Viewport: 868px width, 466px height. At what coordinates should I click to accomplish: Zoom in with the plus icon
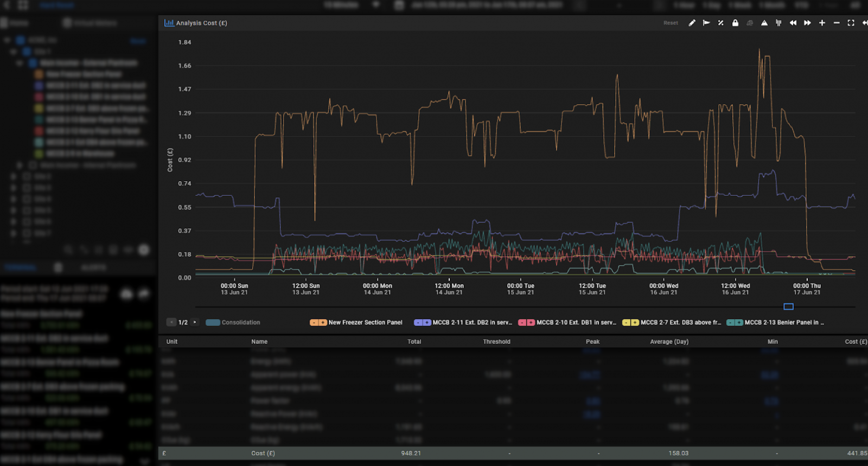pos(822,23)
